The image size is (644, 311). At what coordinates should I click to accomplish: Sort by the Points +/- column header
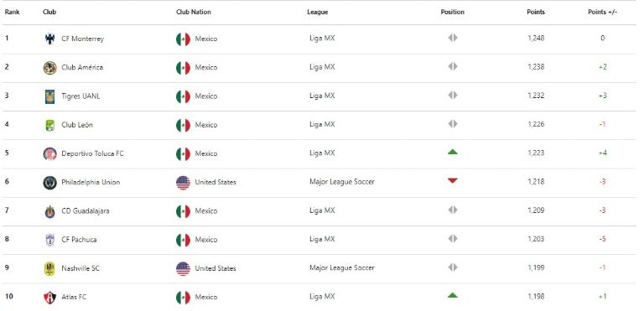coord(603,12)
